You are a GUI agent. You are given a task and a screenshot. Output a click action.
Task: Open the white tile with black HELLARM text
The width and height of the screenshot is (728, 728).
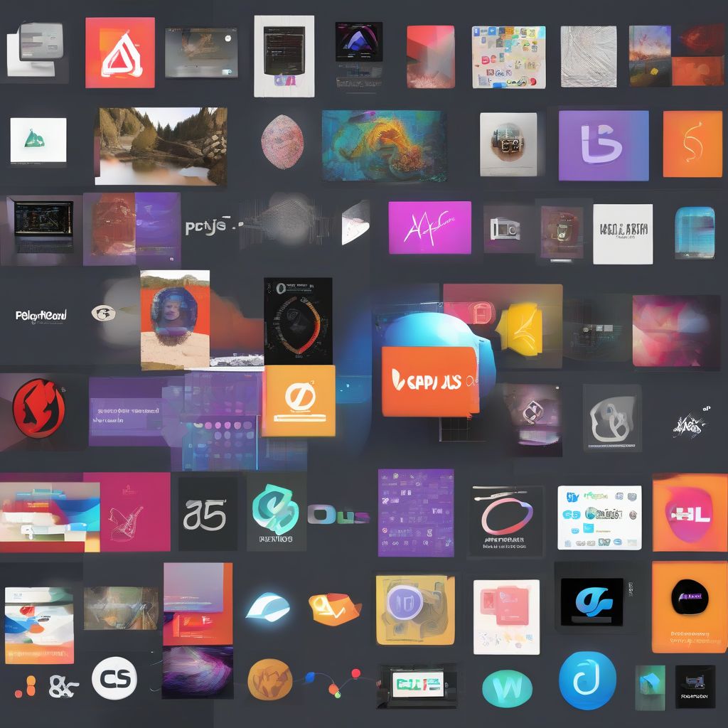(623, 234)
